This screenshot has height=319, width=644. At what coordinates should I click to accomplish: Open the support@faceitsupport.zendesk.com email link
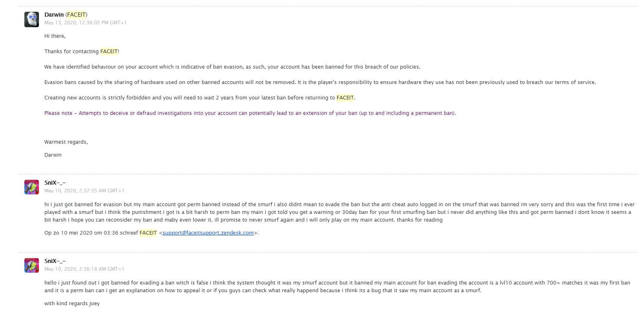208,233
